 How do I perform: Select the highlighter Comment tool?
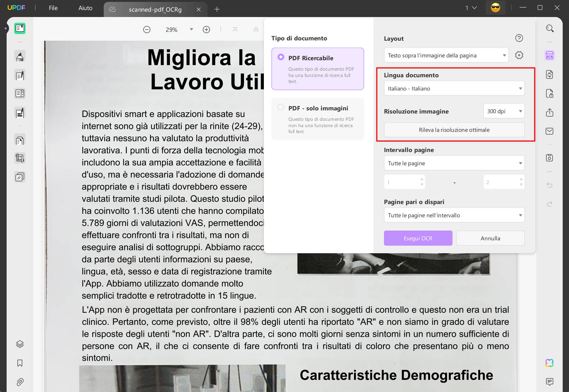20,57
